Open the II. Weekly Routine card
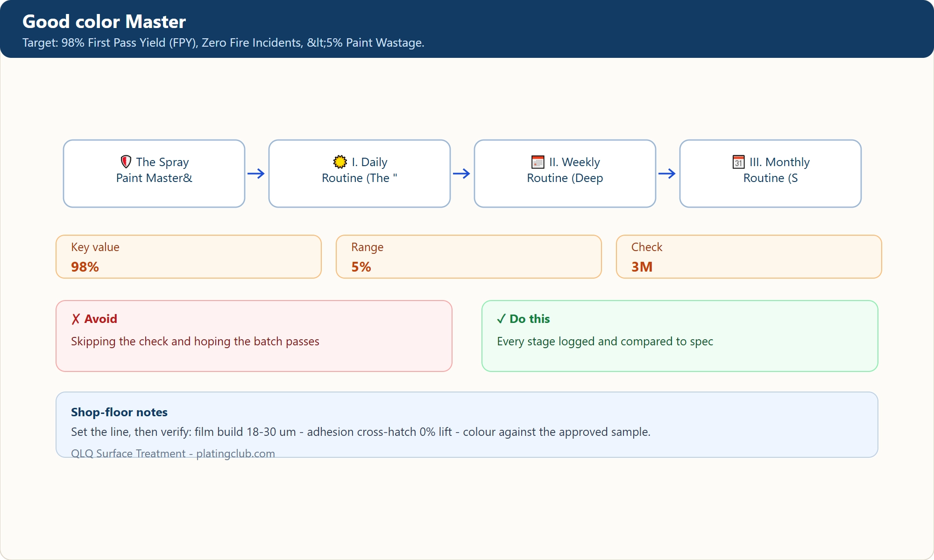This screenshot has width=934, height=560. coord(565,174)
